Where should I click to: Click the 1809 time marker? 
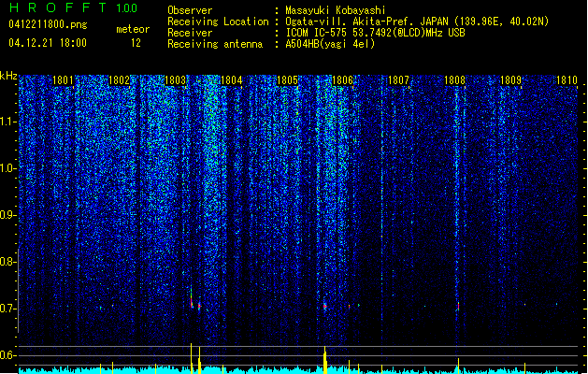pos(510,80)
